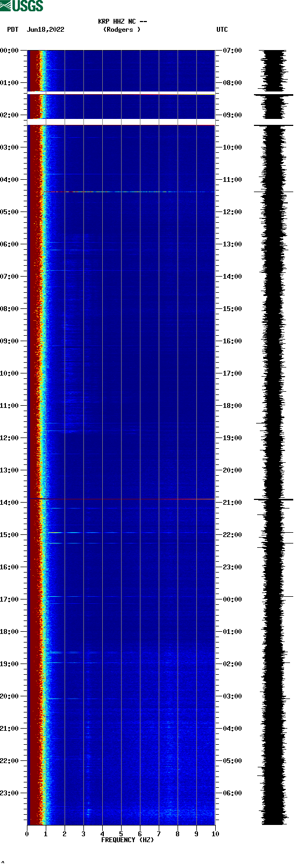
Task: Click the UTC time label '21:00'
Action: 232,503
